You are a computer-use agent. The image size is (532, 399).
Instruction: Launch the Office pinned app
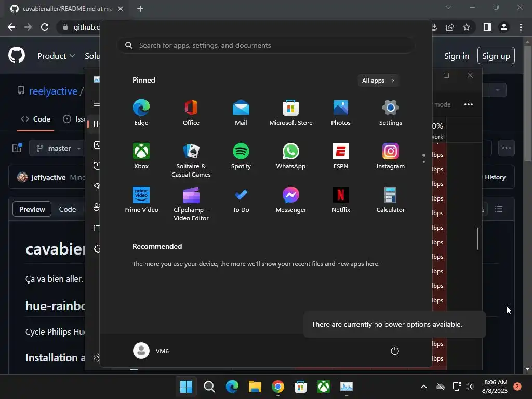[191, 113]
